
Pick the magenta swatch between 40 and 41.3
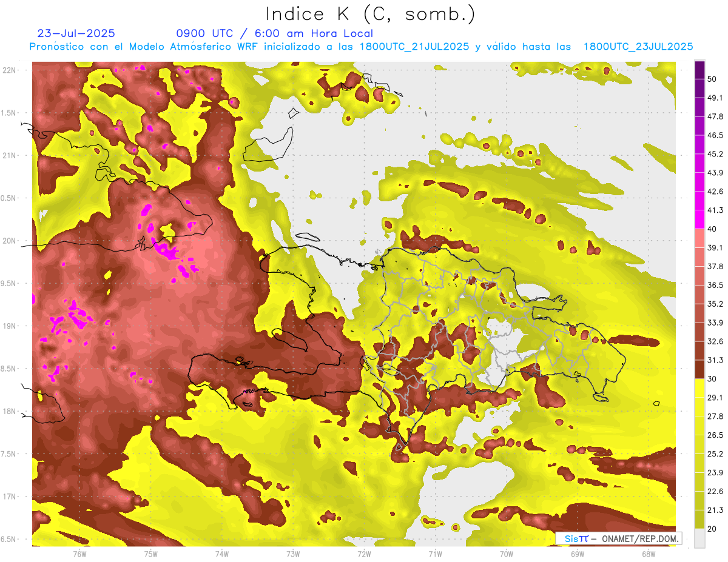(x=699, y=219)
